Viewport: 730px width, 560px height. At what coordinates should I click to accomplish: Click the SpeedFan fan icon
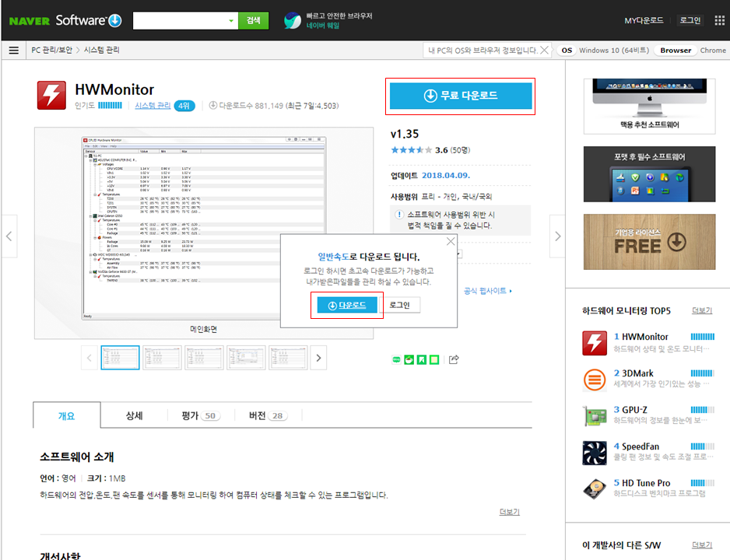pyautogui.click(x=595, y=453)
